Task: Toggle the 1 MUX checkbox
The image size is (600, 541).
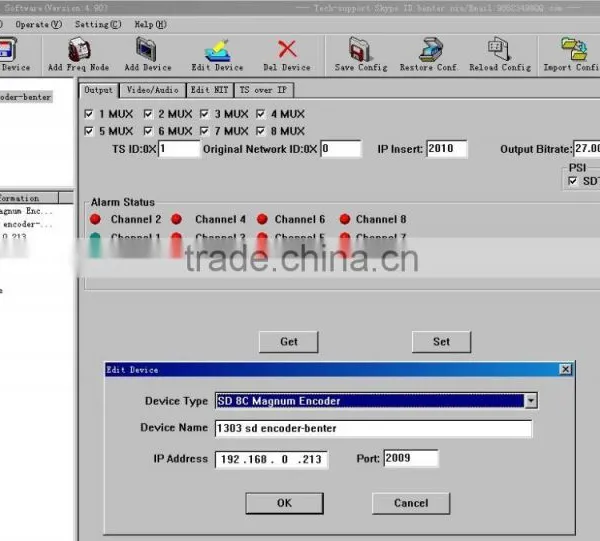Action: 89,114
